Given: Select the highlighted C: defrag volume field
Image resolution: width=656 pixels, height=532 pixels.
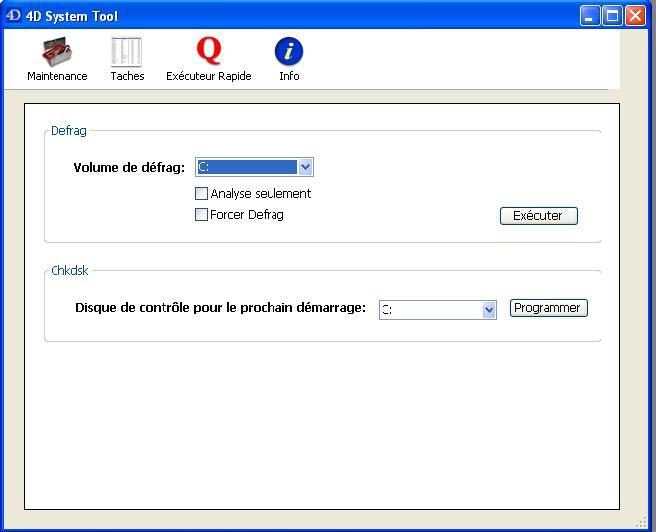Looking at the screenshot, I should coord(247,167).
